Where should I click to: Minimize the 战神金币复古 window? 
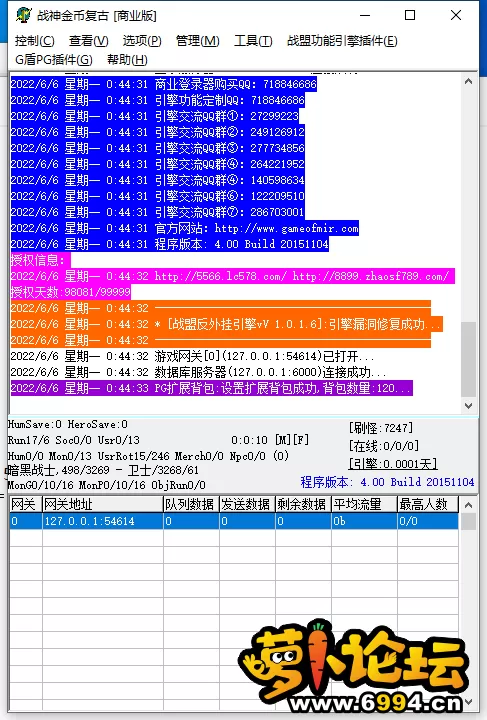(x=365, y=15)
